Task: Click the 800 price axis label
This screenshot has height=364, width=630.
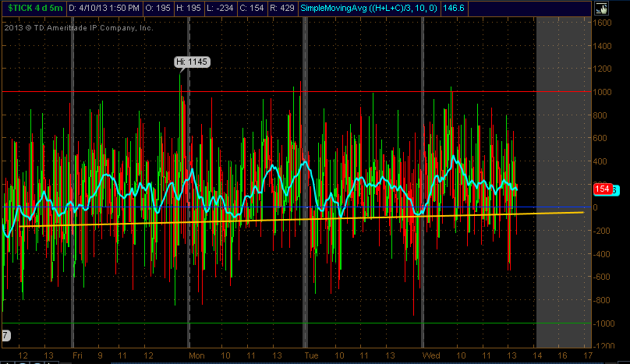Action: tap(600, 115)
